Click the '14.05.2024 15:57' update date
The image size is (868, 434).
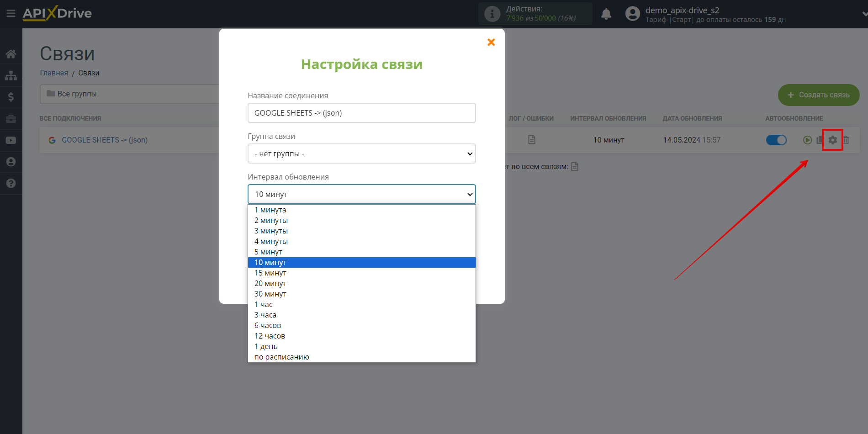tap(692, 140)
